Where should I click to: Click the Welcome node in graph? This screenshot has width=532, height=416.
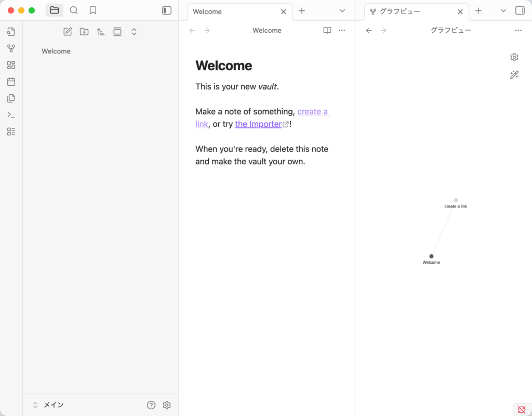point(431,256)
